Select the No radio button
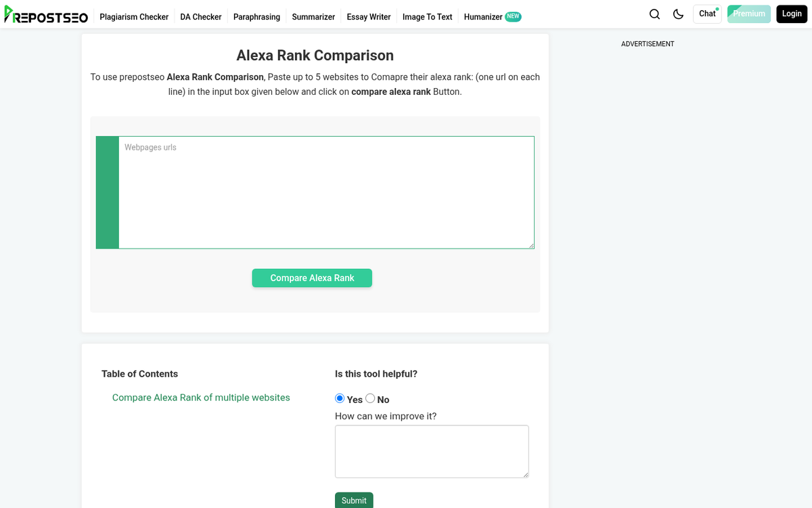Viewport: 812px width, 508px height. click(x=370, y=398)
